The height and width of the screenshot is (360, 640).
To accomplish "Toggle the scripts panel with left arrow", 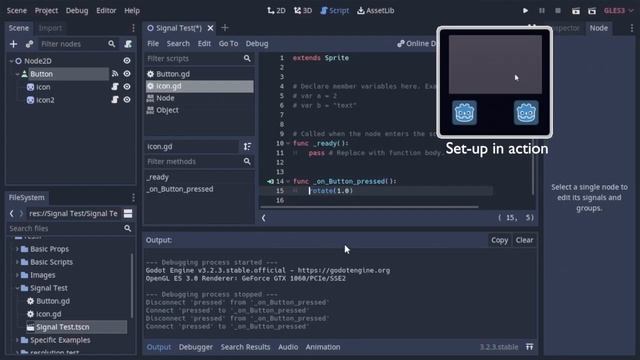I will [x=264, y=218].
